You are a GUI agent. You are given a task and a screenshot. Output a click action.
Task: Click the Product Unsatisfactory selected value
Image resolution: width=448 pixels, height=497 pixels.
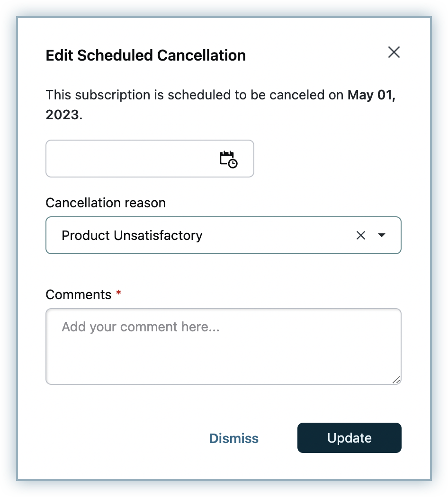click(x=132, y=235)
